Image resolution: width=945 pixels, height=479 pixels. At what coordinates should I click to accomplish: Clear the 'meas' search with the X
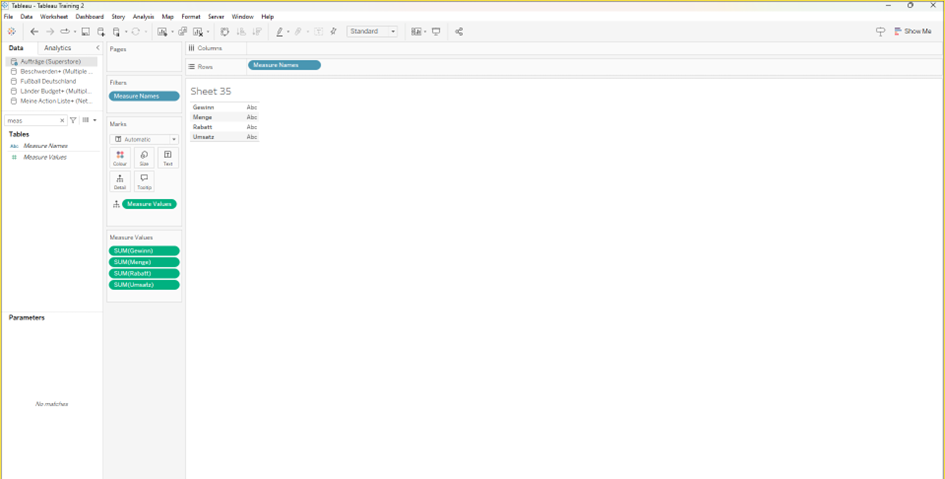[61, 121]
